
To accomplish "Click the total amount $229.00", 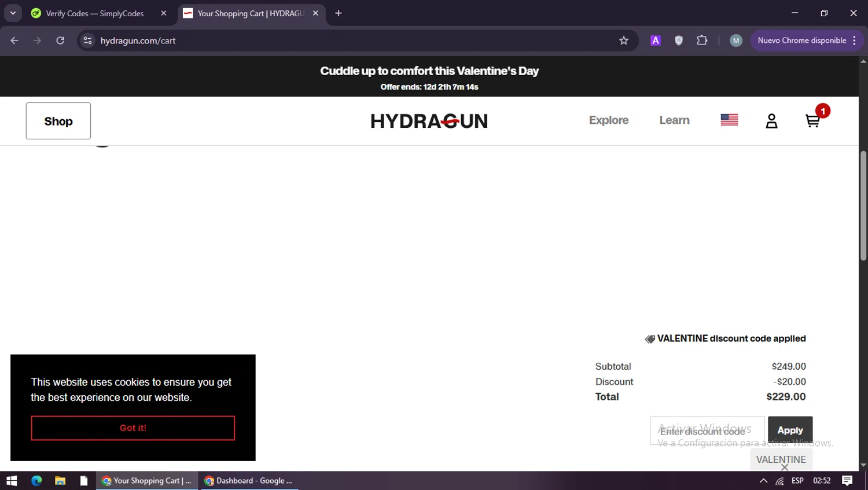I will pyautogui.click(x=786, y=397).
